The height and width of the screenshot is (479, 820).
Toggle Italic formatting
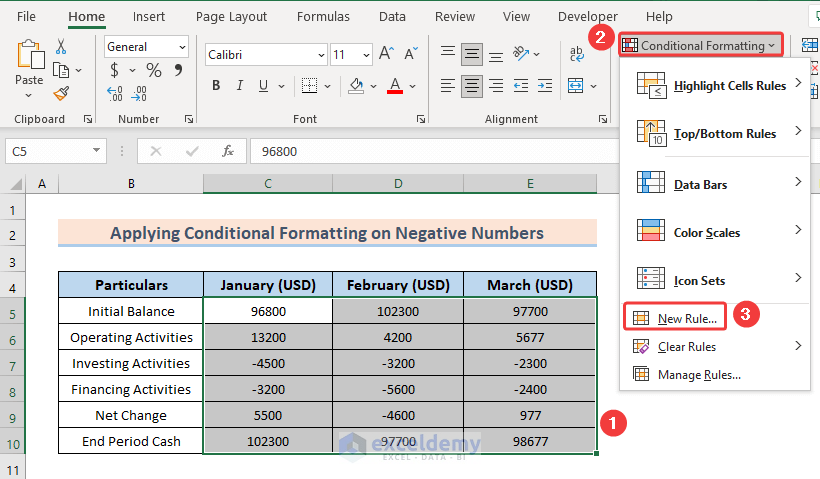pos(240,86)
